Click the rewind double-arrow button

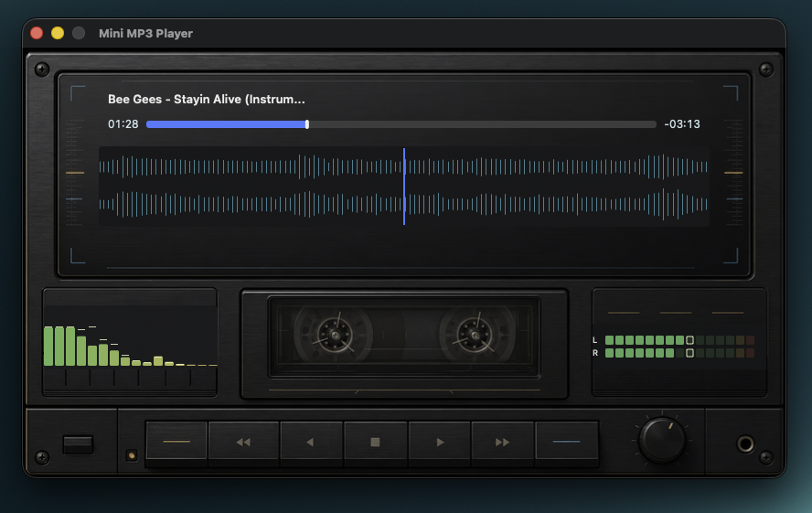coord(243,441)
